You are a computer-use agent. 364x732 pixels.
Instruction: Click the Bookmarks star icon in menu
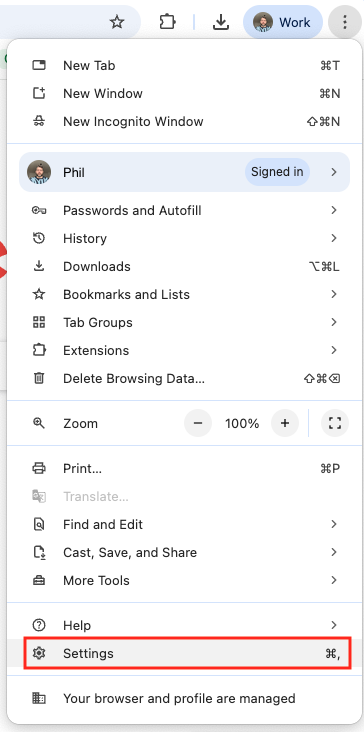[x=39, y=294]
